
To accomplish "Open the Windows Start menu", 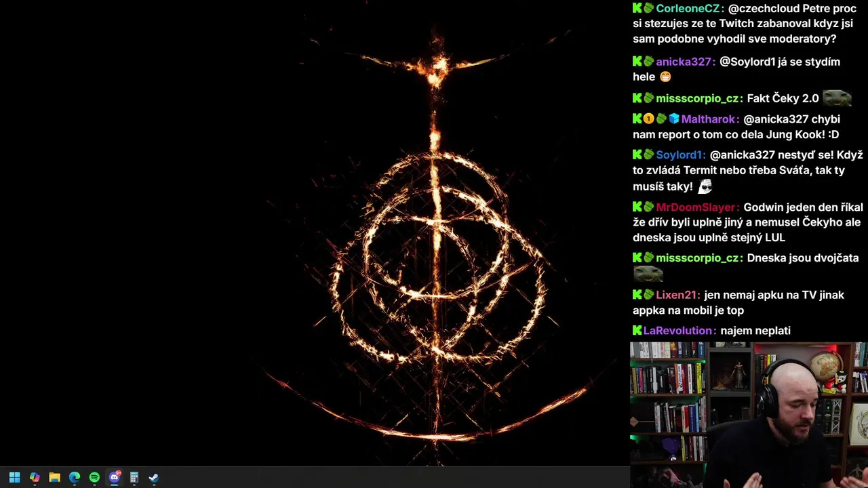I will point(14,477).
